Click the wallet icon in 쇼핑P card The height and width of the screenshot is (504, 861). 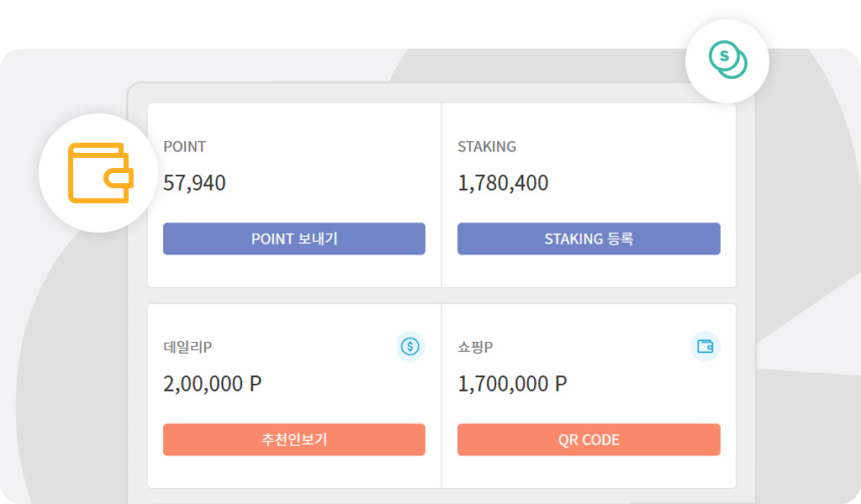click(705, 347)
